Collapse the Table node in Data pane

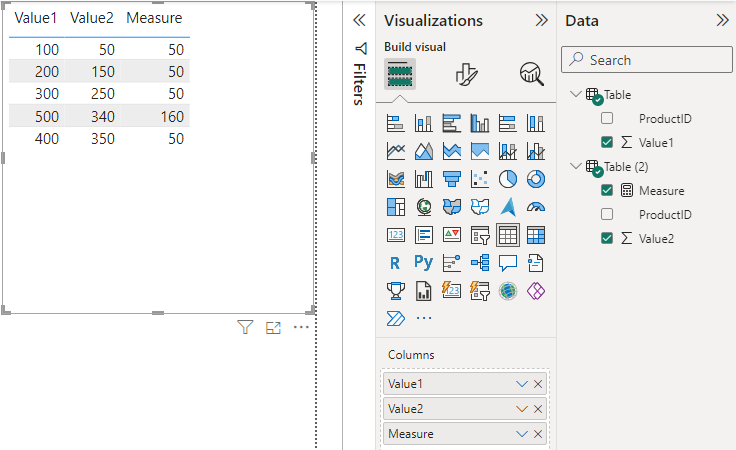pyautogui.click(x=575, y=93)
